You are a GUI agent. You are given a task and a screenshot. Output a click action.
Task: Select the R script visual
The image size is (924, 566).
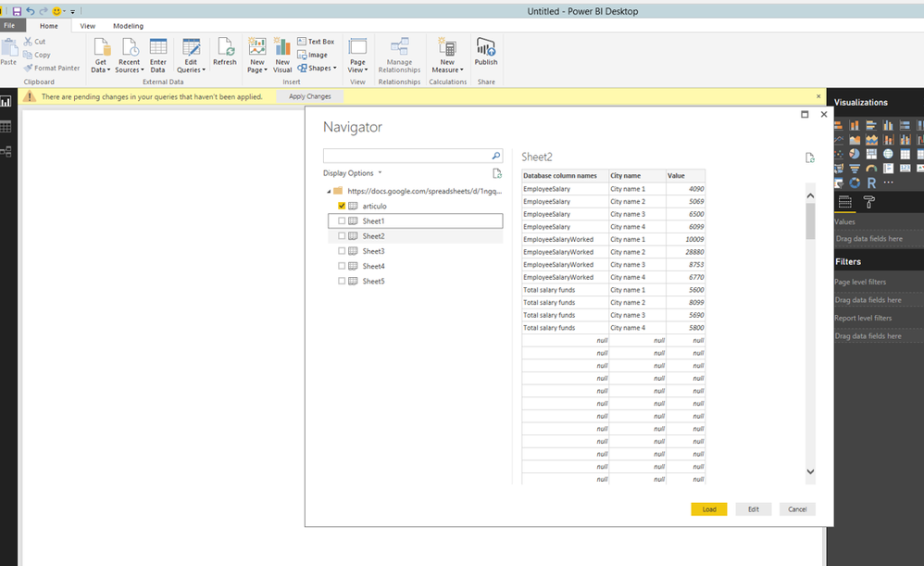click(x=871, y=182)
